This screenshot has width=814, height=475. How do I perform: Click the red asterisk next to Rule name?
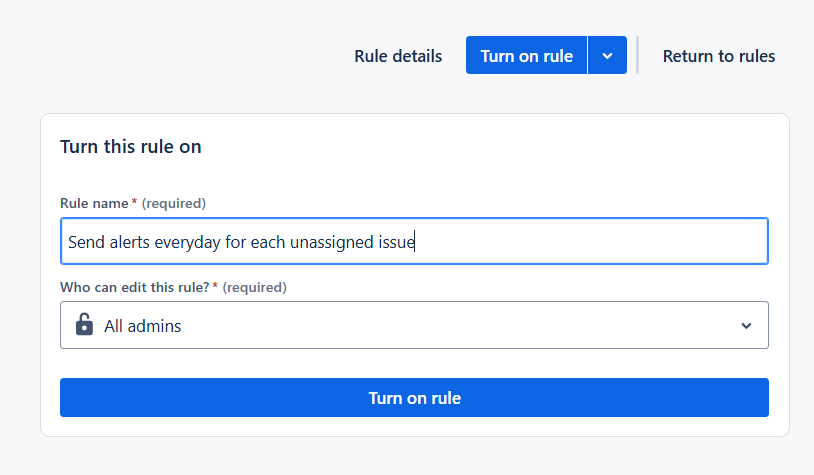pyautogui.click(x=134, y=203)
